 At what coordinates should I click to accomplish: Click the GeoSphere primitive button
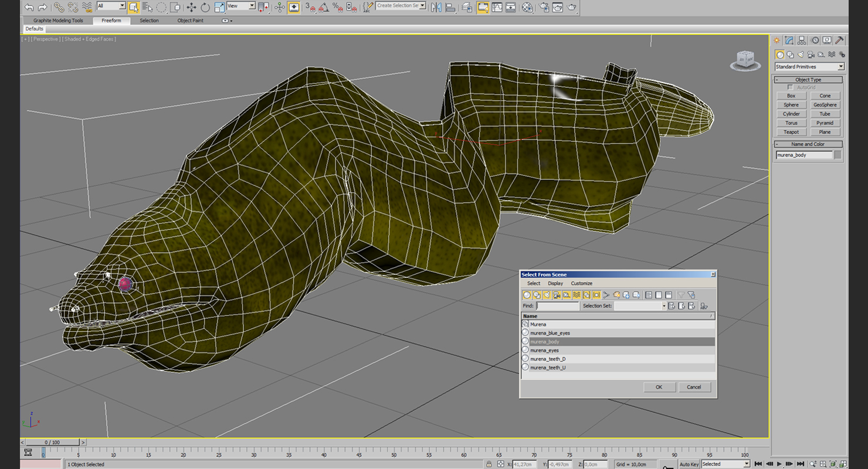point(825,105)
